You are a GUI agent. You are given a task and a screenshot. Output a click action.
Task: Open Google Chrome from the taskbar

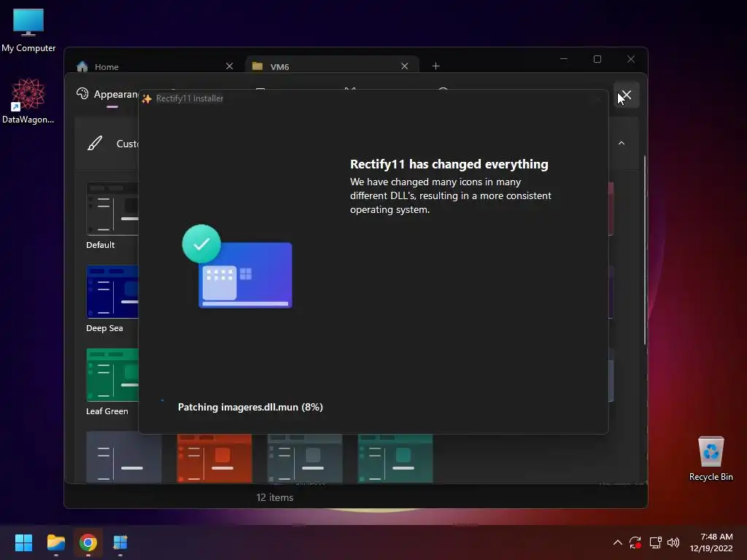(x=88, y=542)
